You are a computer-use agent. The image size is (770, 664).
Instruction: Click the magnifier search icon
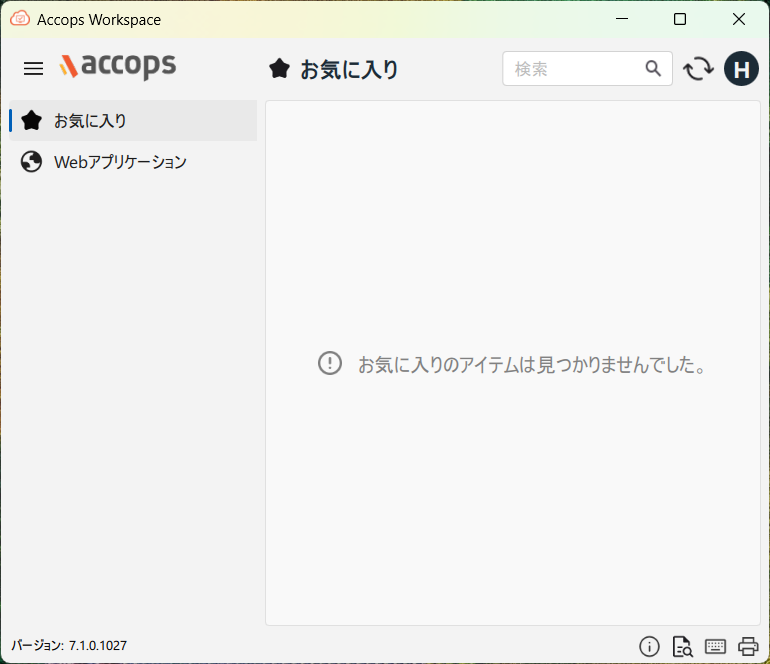[653, 69]
